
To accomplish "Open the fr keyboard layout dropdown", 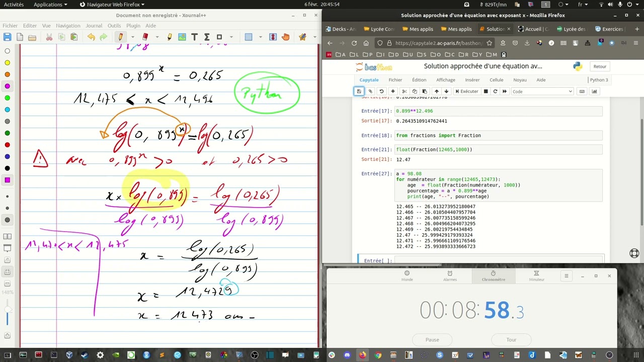I will click(x=583, y=5).
